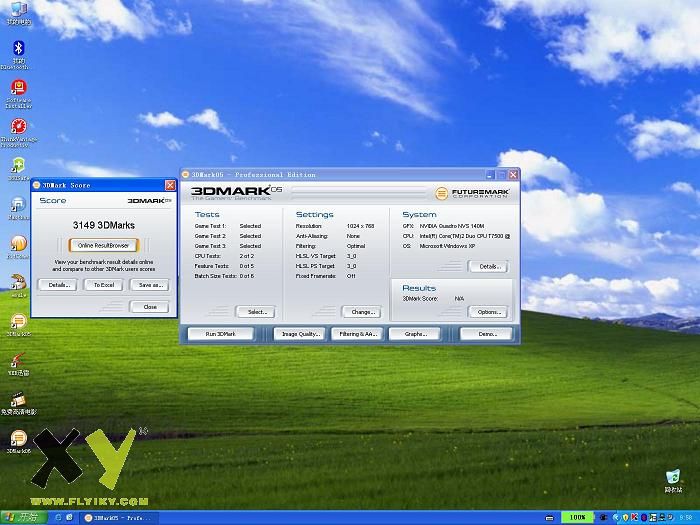
Task: Open the Bluetooth desktop icon
Action: [18, 54]
